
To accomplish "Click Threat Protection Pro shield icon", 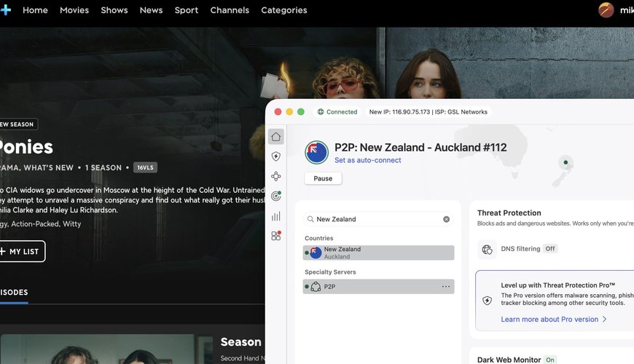I will [487, 300].
